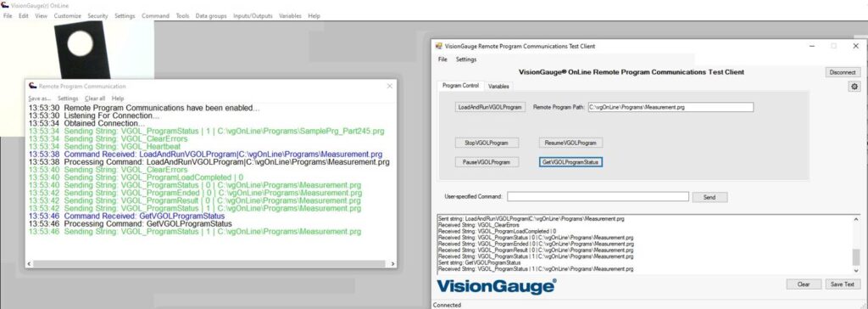Click the Remote Program Communication window icon

click(33, 86)
